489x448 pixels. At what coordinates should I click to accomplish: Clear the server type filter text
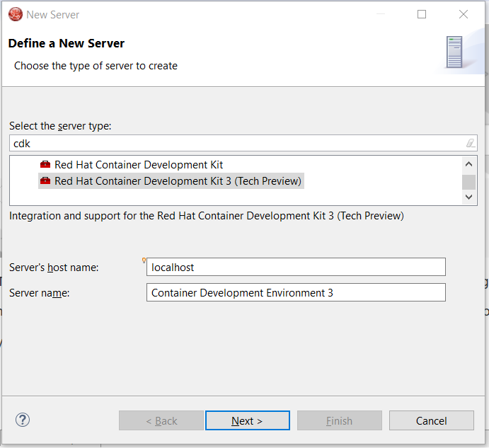pyautogui.click(x=471, y=143)
